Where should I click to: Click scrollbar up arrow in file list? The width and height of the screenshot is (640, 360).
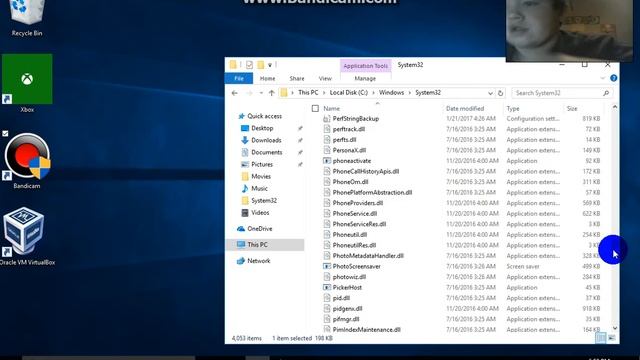coord(615,107)
